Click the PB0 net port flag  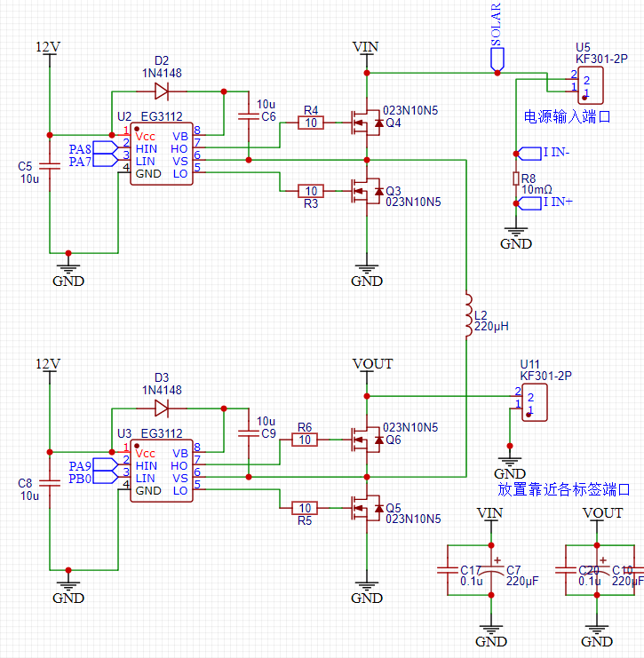click(x=105, y=478)
